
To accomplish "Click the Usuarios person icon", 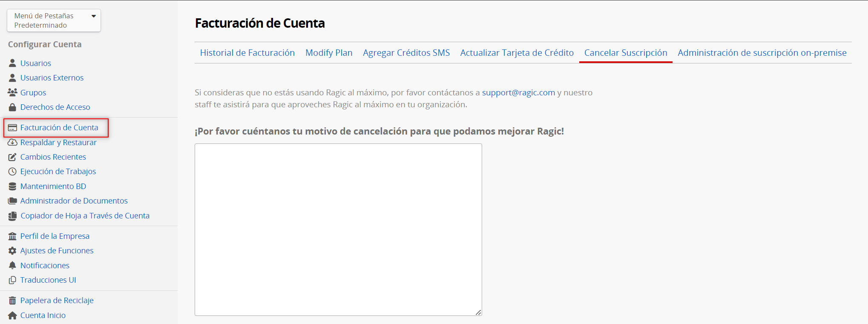I will pyautogui.click(x=12, y=63).
